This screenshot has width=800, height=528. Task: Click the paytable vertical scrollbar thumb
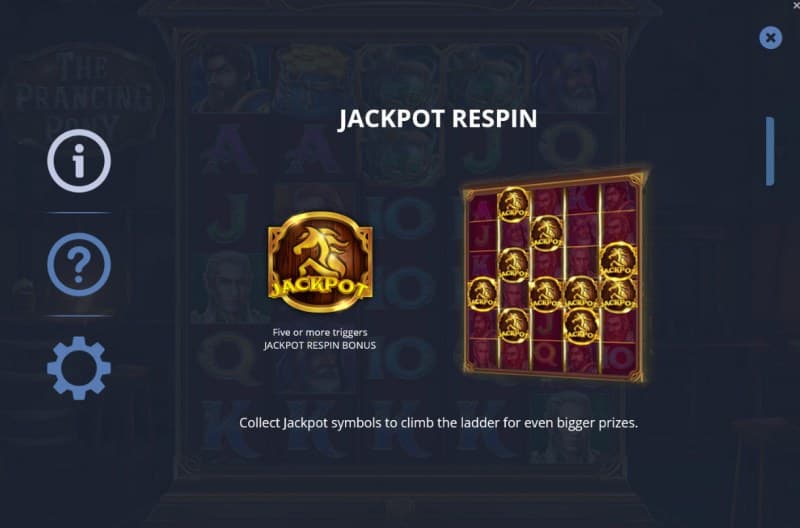coord(770,152)
